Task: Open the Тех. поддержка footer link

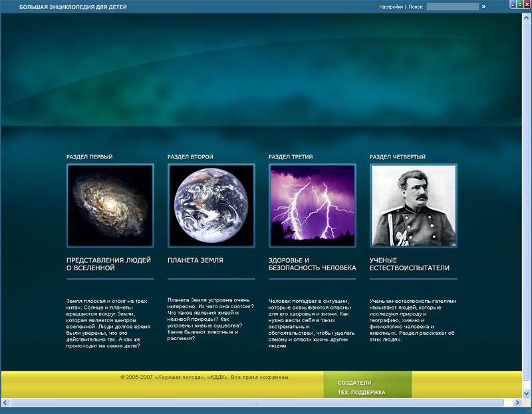Action: 361,393
